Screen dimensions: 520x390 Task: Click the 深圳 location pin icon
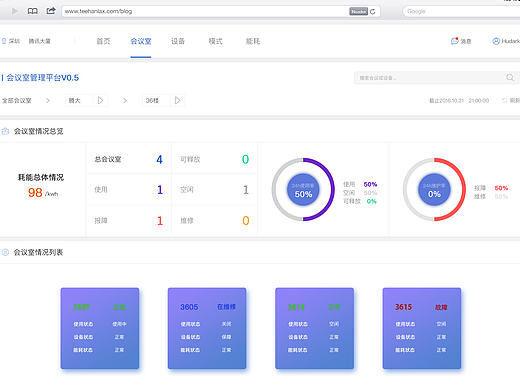tap(4, 41)
